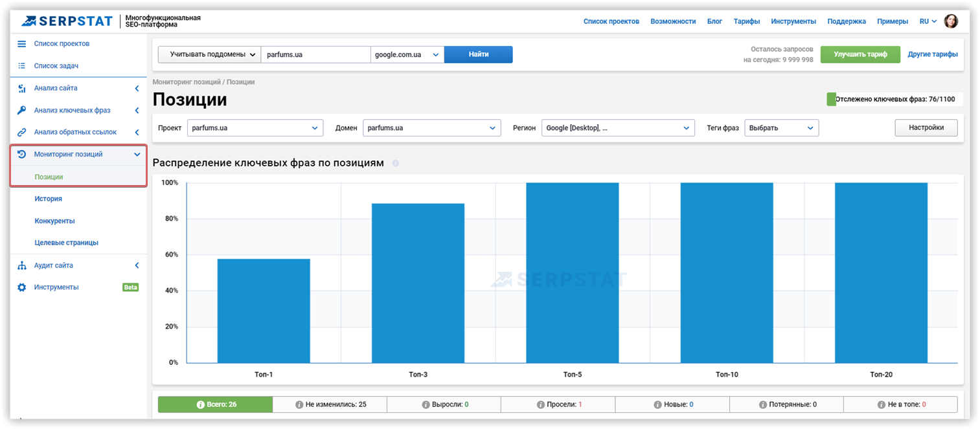Open the Теги фраз Выбрать dropdown

point(781,128)
